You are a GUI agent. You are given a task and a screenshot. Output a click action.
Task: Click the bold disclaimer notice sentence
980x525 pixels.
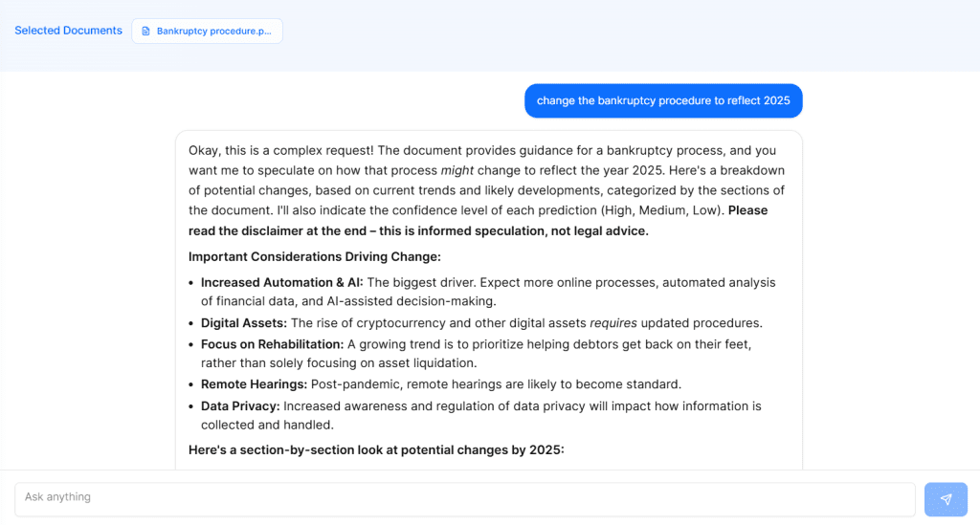pyautogui.click(x=418, y=230)
